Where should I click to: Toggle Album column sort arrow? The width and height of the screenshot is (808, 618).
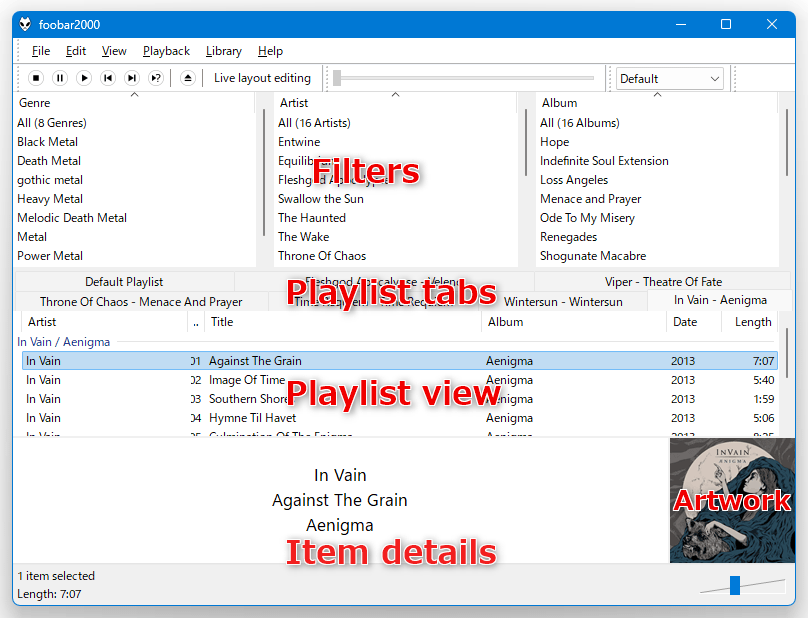(657, 95)
